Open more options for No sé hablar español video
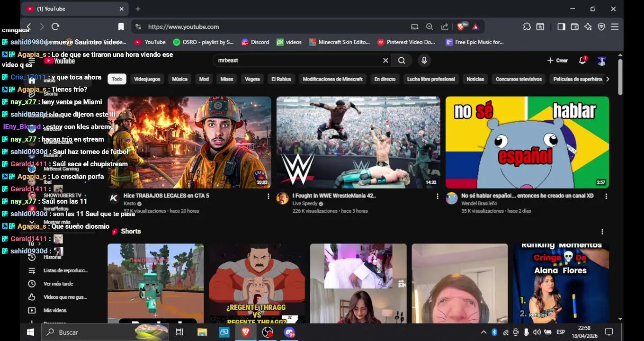Viewport: 644px width, 341px height. click(606, 196)
